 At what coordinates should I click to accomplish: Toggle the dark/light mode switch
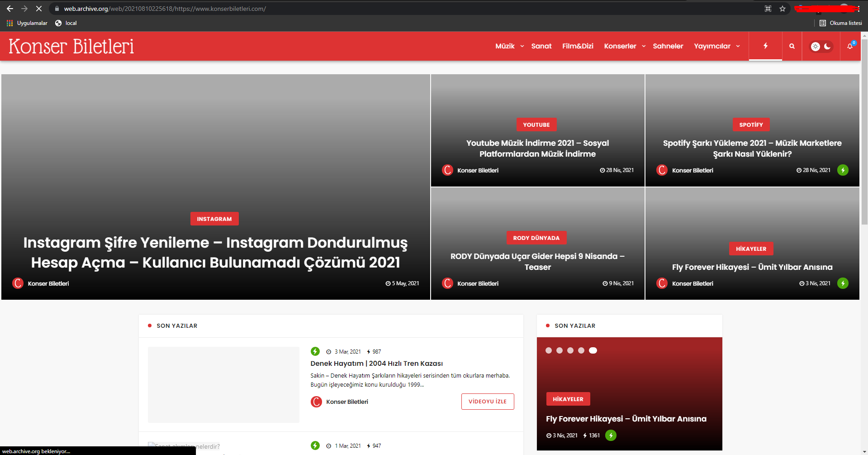tap(821, 46)
